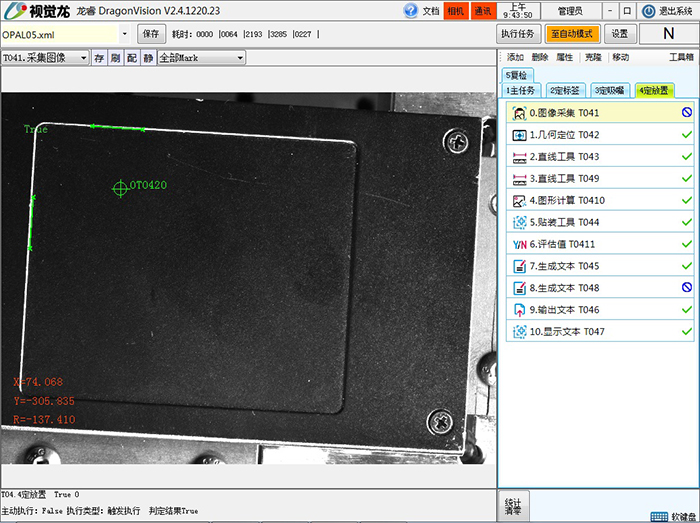700x523 pixels.
Task: Expand the 全部Mark dropdown
Action: point(240,58)
